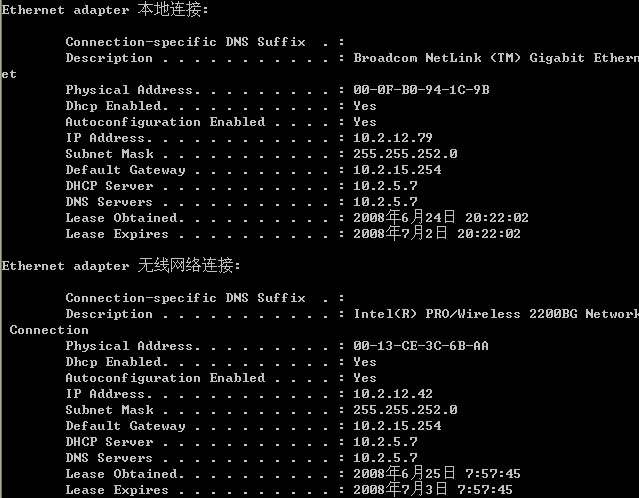Click first adapter Dhcp Enabled Yes
The width and height of the screenshot is (639, 498).
click(x=365, y=106)
